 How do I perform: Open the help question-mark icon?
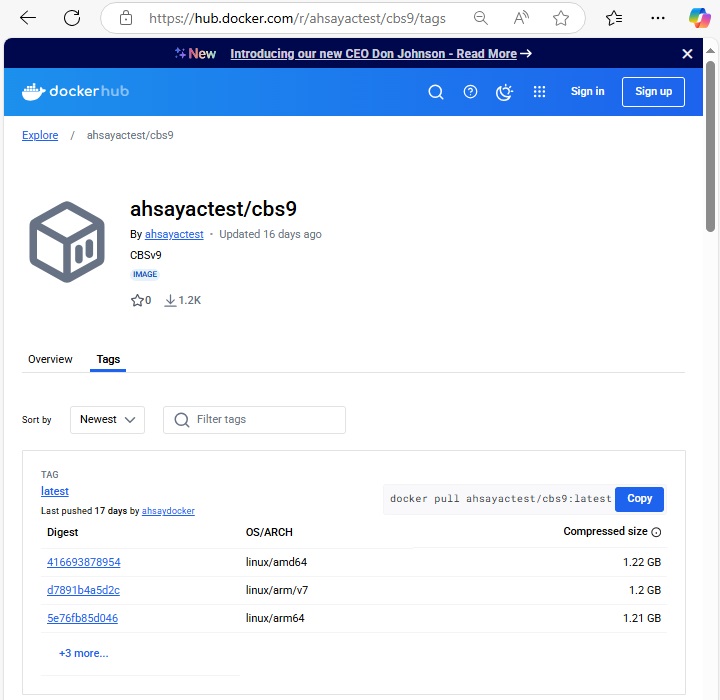pos(470,92)
